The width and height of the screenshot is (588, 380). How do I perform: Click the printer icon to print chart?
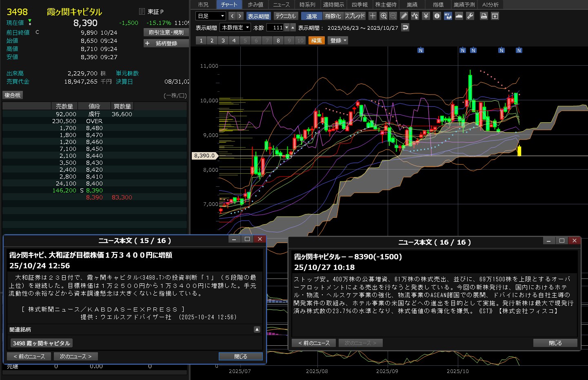coord(484,16)
